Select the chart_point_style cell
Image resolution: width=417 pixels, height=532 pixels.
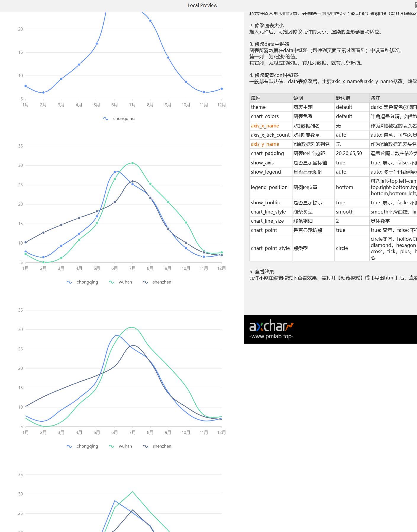coord(271,248)
